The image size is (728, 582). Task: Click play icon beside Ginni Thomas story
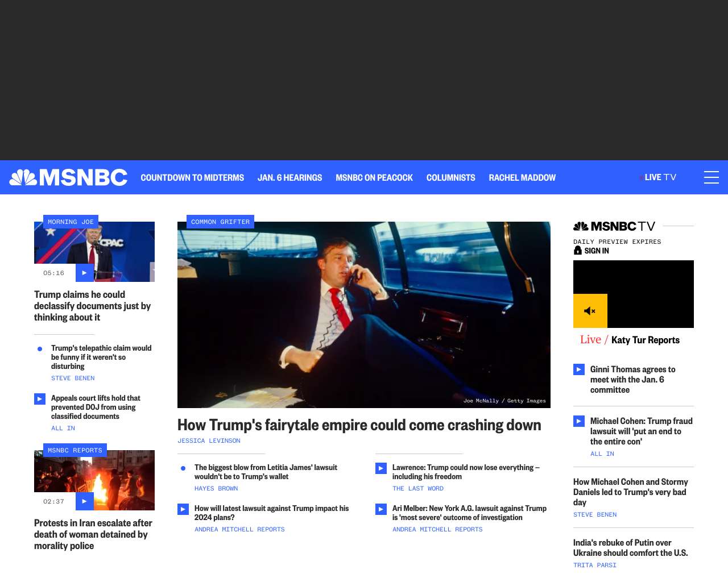pos(579,369)
